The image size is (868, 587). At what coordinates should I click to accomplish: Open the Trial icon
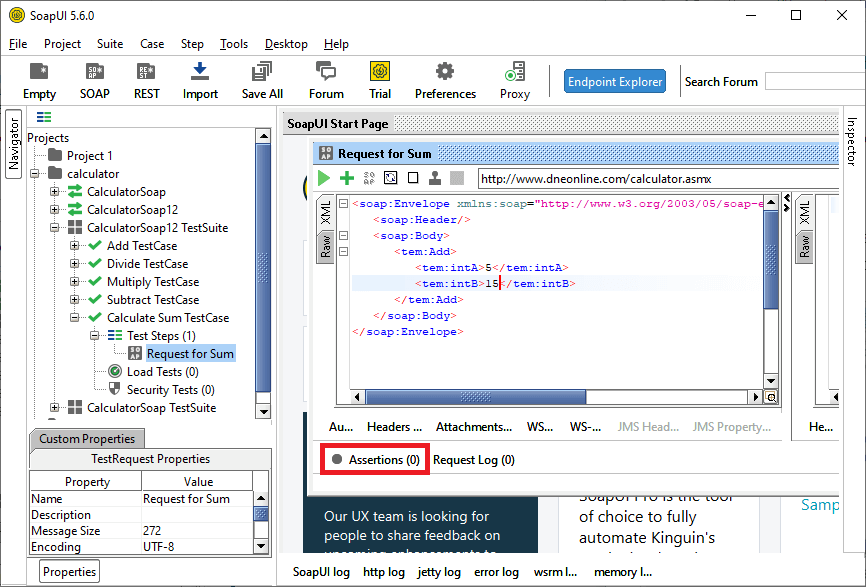[x=380, y=71]
